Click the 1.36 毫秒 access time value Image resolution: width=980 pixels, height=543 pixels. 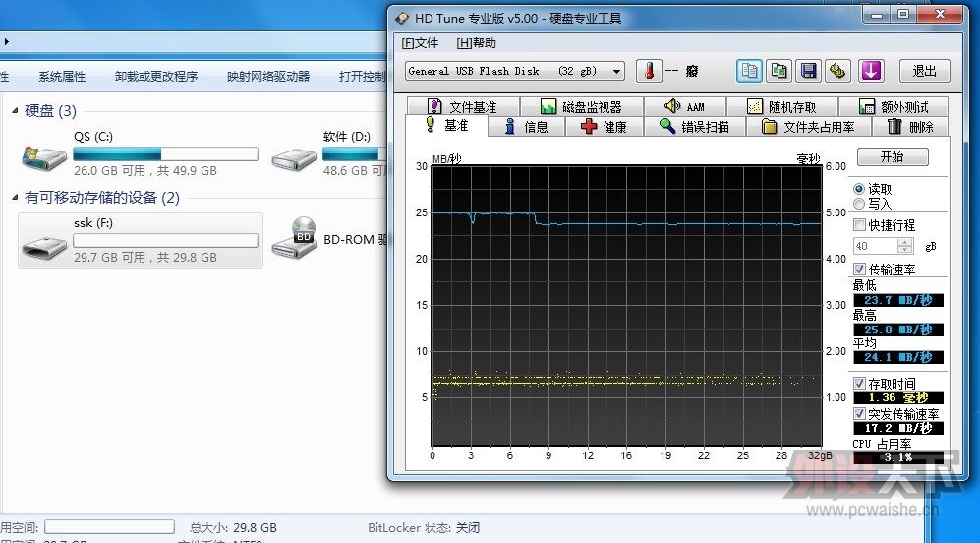click(x=898, y=397)
